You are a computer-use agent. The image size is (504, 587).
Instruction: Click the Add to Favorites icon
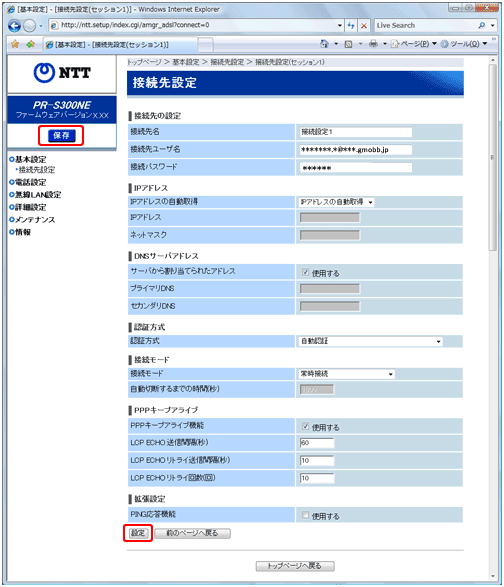point(31,44)
